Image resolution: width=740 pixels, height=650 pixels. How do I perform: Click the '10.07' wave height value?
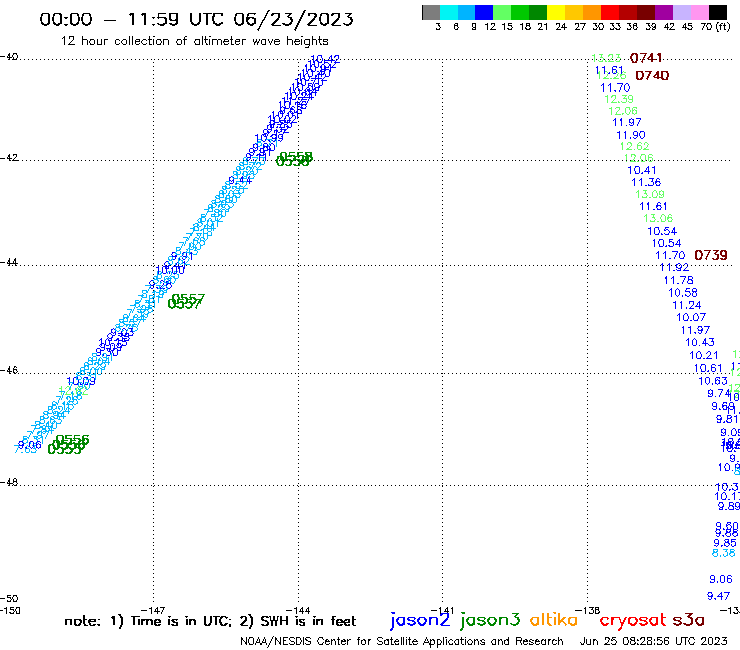(x=691, y=317)
